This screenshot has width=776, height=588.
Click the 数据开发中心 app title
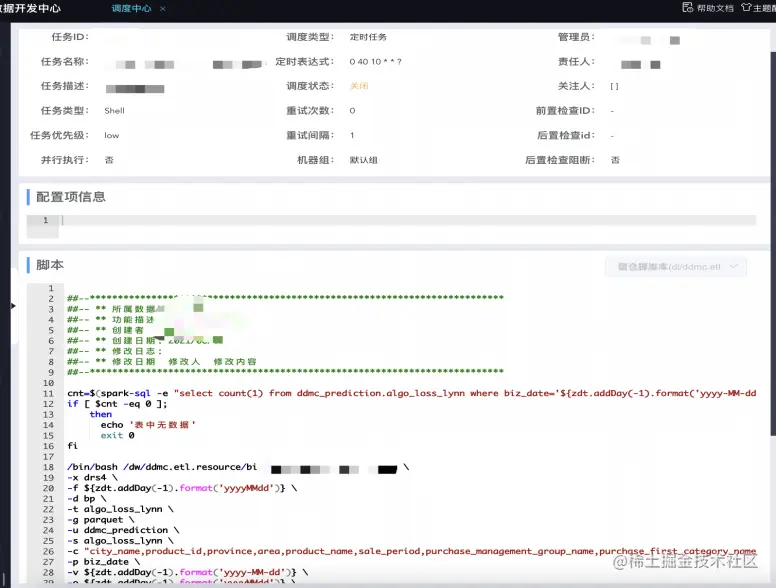tap(30, 8)
